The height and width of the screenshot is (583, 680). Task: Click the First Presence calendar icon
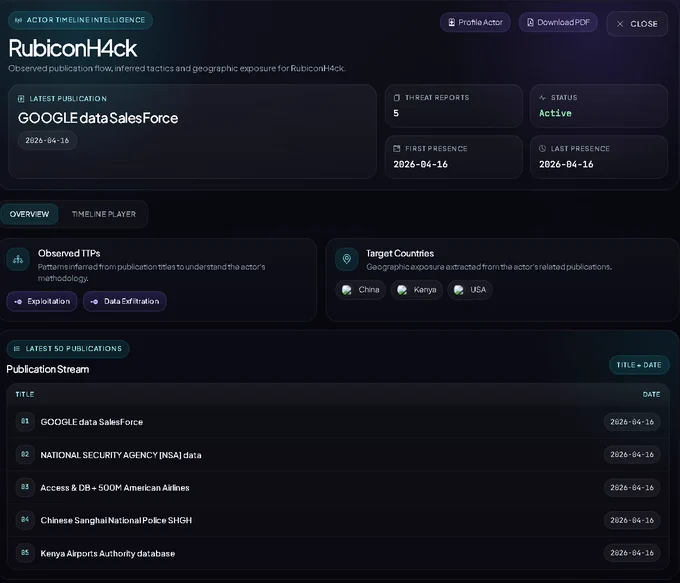pyautogui.click(x=396, y=148)
